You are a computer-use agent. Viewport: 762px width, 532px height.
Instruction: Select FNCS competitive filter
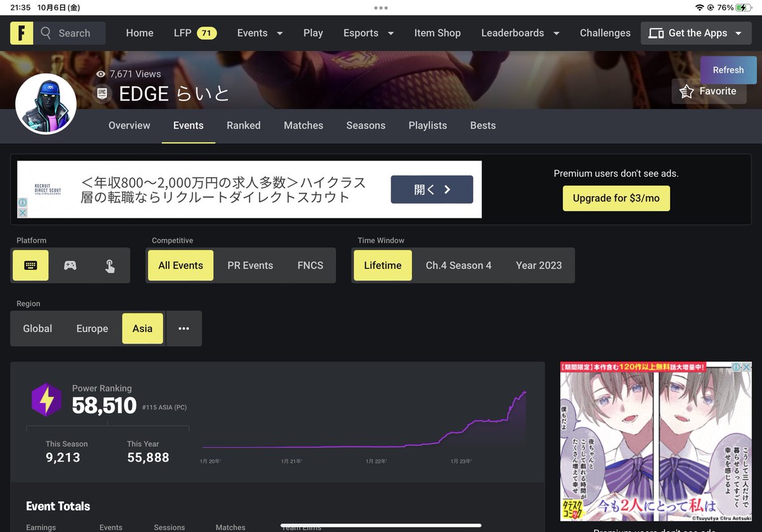[x=311, y=265]
